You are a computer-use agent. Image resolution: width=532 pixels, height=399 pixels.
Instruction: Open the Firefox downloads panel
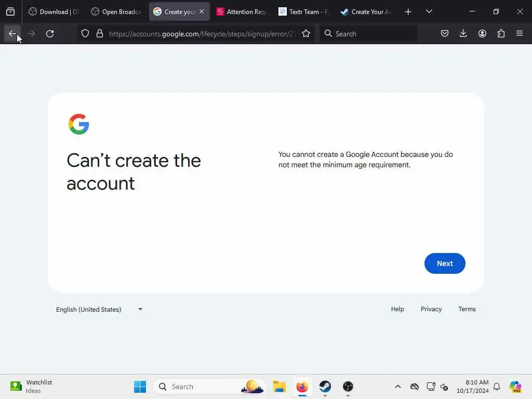pos(463,34)
